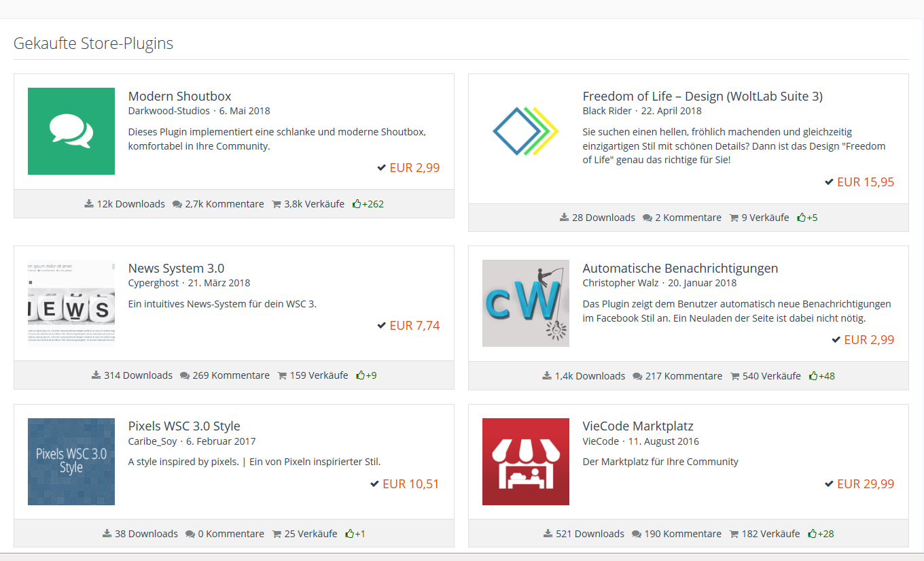
Task: Open the Freedom of Life – Design title
Action: click(x=703, y=97)
